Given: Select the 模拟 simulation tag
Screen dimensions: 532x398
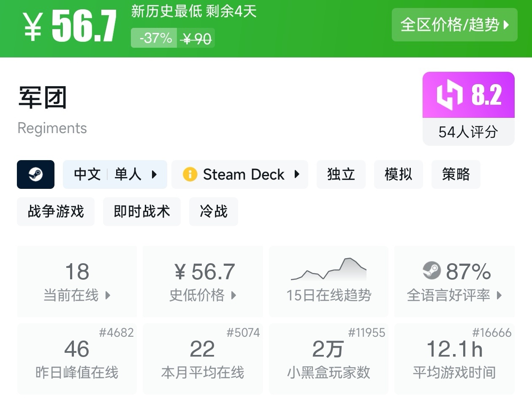Looking at the screenshot, I should coord(398,174).
